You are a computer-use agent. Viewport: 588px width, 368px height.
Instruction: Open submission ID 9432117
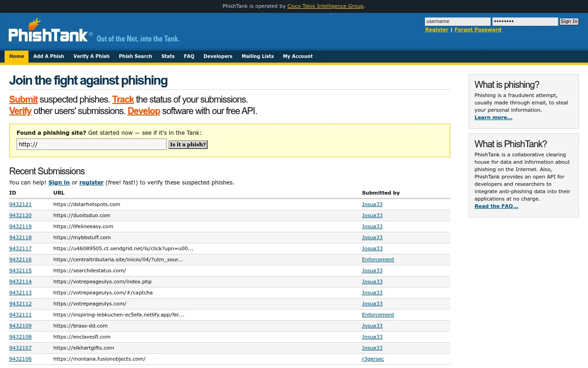[x=20, y=248]
